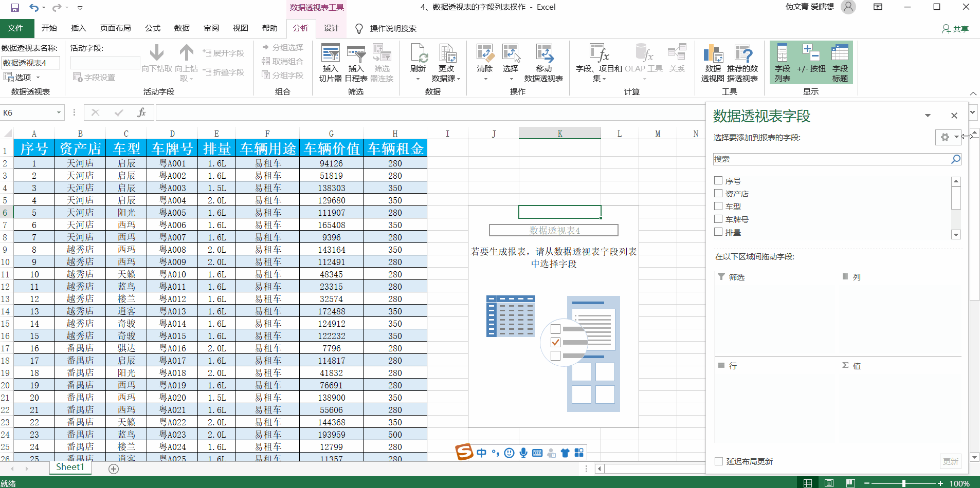The width and height of the screenshot is (980, 488).
Task: Open the 选项 (Options) dropdown arrow
Action: [38, 78]
